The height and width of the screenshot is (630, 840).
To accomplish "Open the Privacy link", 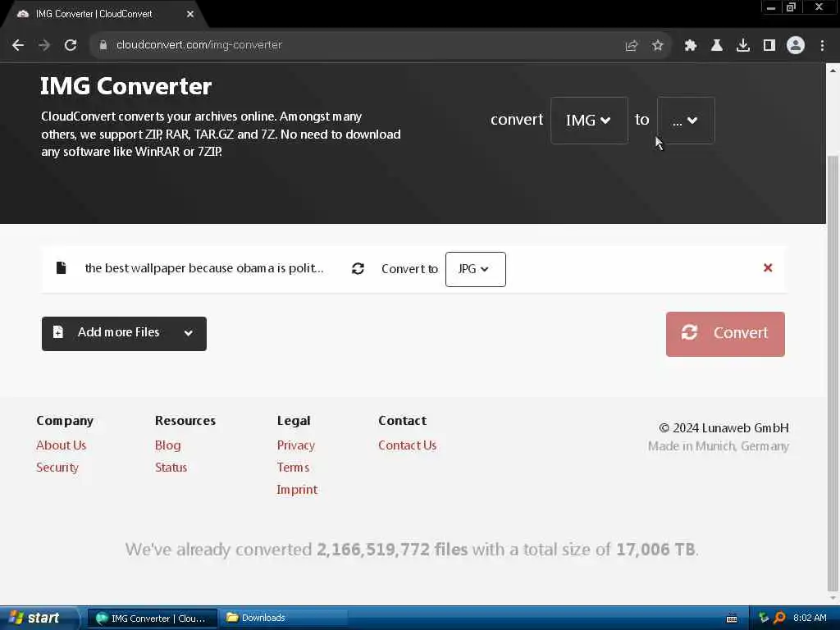I will click(295, 445).
